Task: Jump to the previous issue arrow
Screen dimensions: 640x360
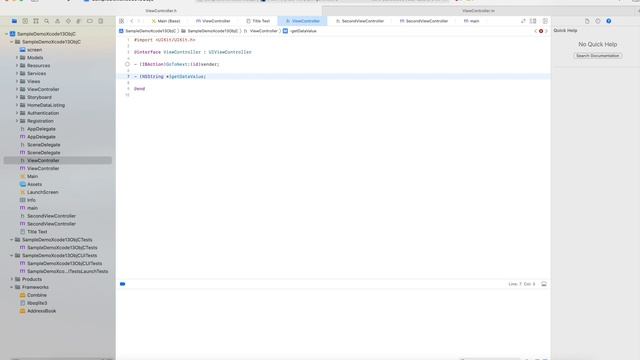Action: click(x=536, y=31)
